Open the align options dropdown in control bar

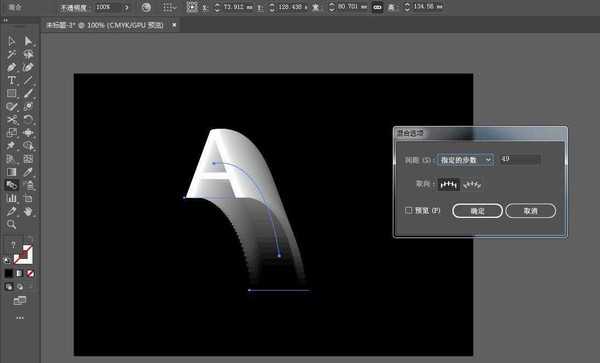tap(169, 7)
